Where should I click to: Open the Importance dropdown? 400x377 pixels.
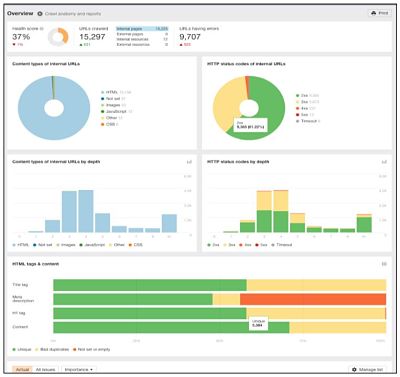coord(79,370)
